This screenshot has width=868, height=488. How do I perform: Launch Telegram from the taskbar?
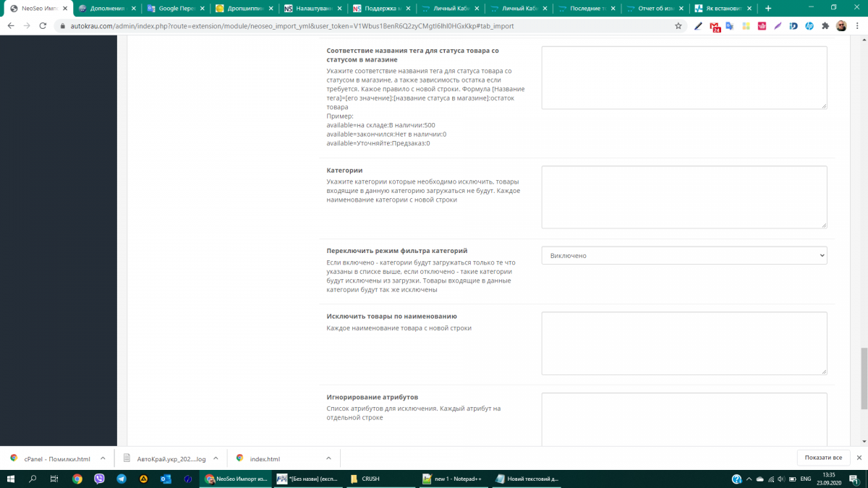(121, 479)
